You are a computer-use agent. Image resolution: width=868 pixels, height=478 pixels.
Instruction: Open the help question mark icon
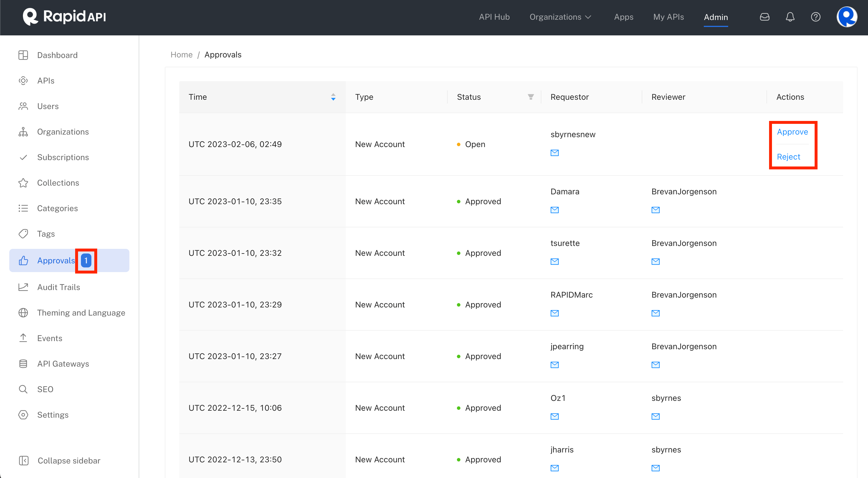tap(815, 17)
